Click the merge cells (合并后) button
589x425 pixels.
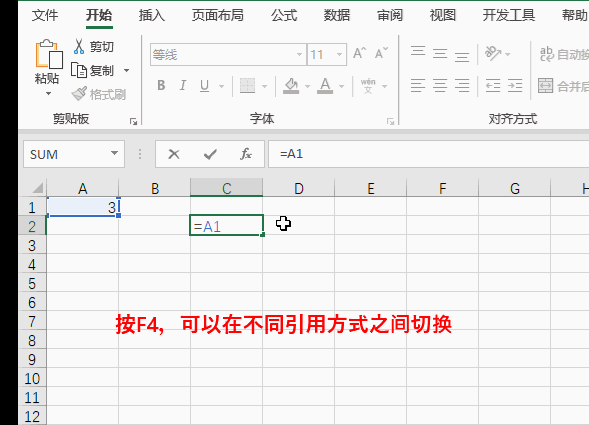pyautogui.click(x=563, y=86)
